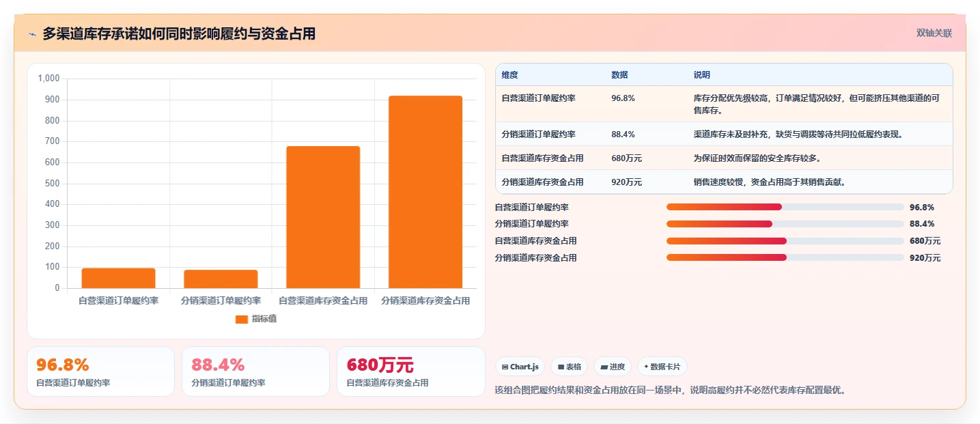
Task: Click the lightning icon beside the title
Action: coord(33,33)
